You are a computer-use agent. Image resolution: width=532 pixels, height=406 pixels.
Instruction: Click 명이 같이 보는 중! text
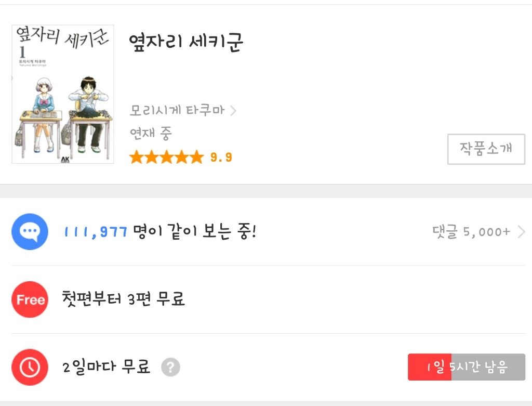tap(194, 232)
